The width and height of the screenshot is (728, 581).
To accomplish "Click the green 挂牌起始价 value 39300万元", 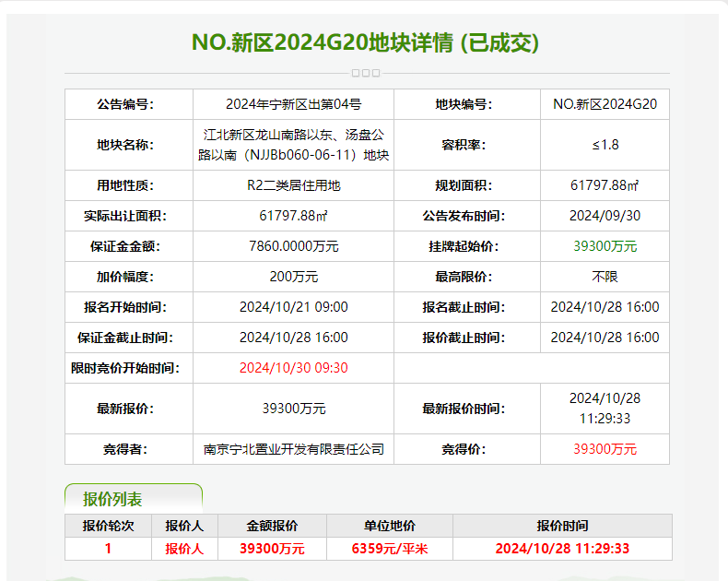I will (x=605, y=246).
